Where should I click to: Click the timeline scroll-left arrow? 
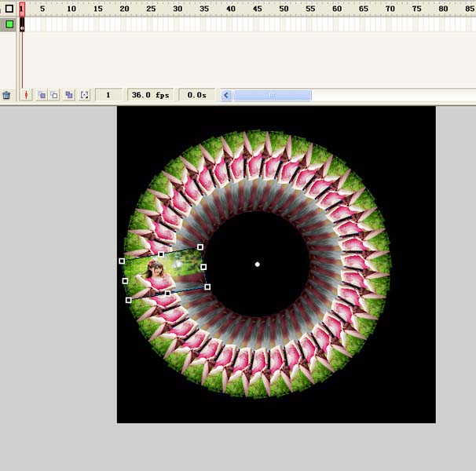226,95
